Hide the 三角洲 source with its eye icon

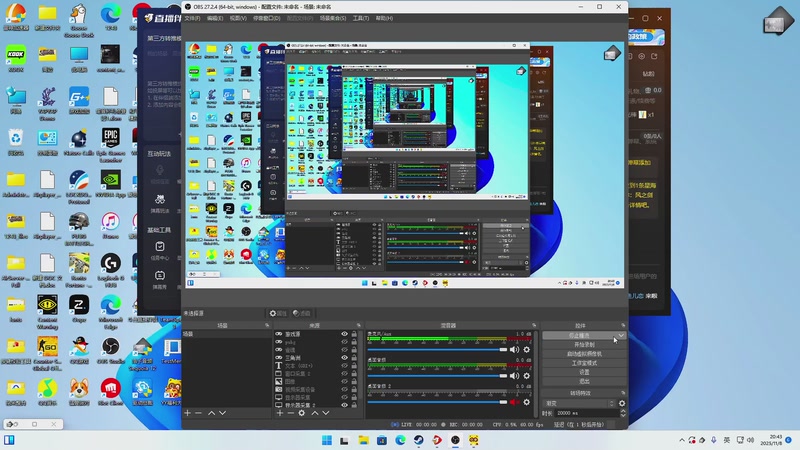[x=344, y=358]
